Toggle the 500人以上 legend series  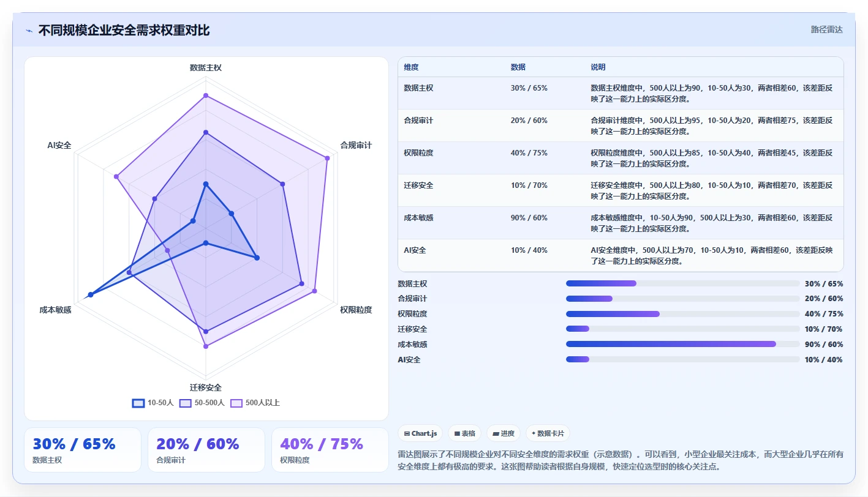[x=255, y=403]
